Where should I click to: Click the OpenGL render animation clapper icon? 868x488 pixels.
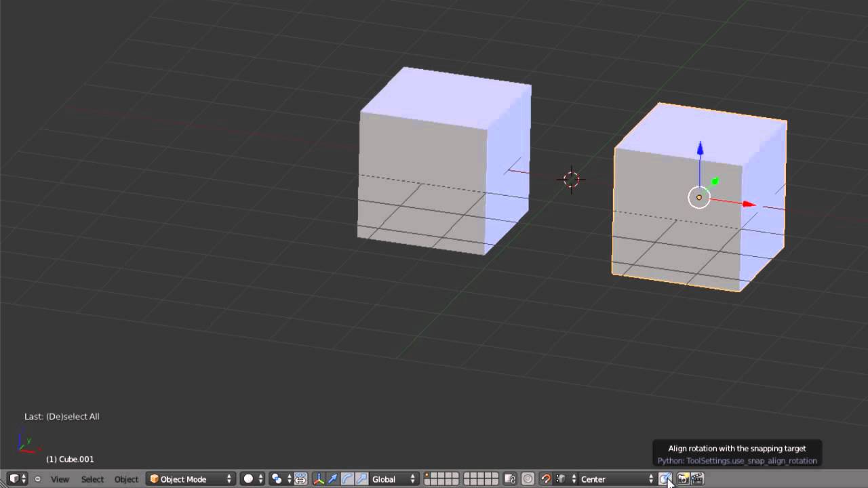coord(697,479)
